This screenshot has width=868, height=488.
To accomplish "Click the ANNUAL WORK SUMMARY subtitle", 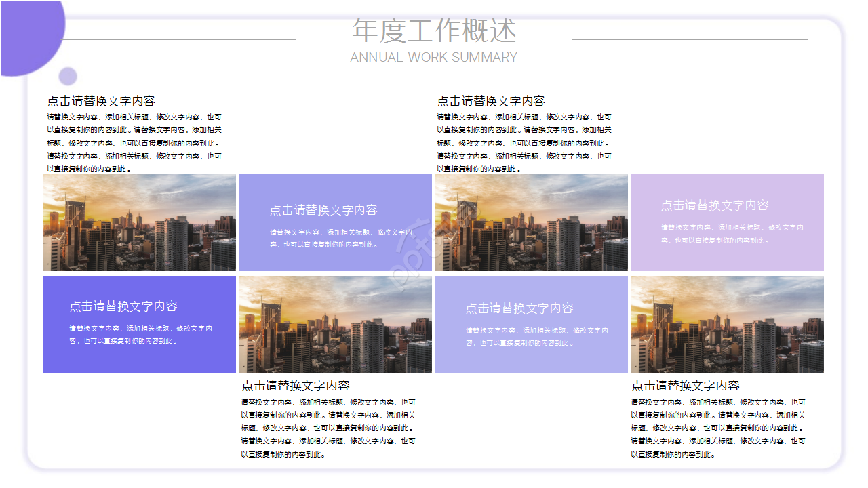I will (434, 58).
